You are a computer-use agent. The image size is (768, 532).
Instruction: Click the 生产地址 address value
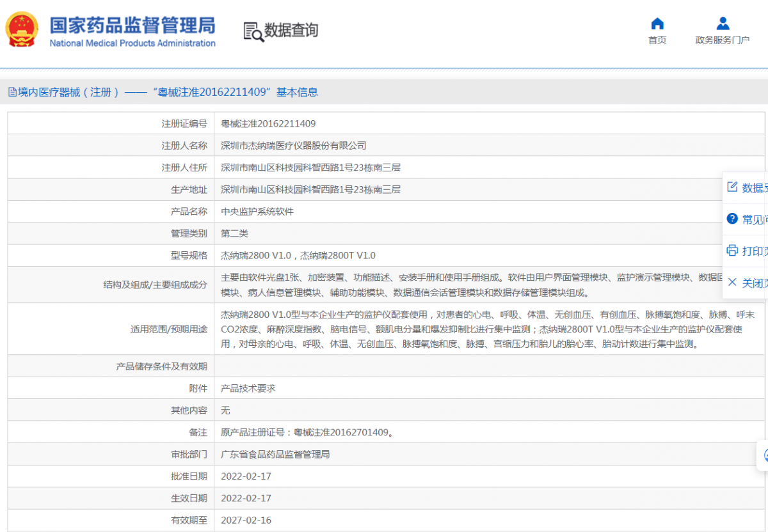[310, 189]
